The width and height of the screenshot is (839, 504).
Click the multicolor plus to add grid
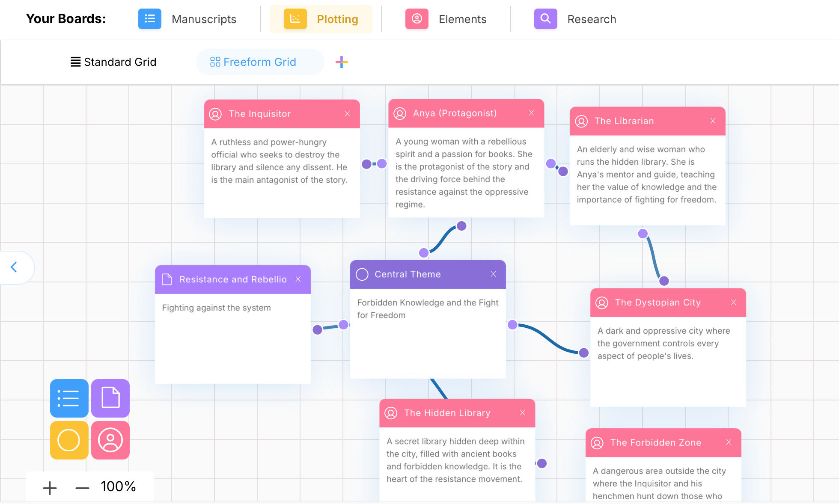(341, 62)
